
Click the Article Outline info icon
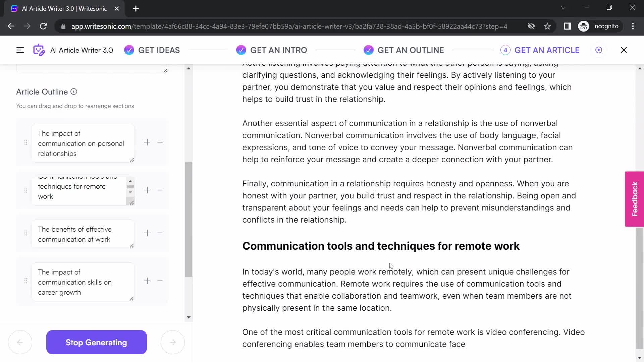coord(74,92)
